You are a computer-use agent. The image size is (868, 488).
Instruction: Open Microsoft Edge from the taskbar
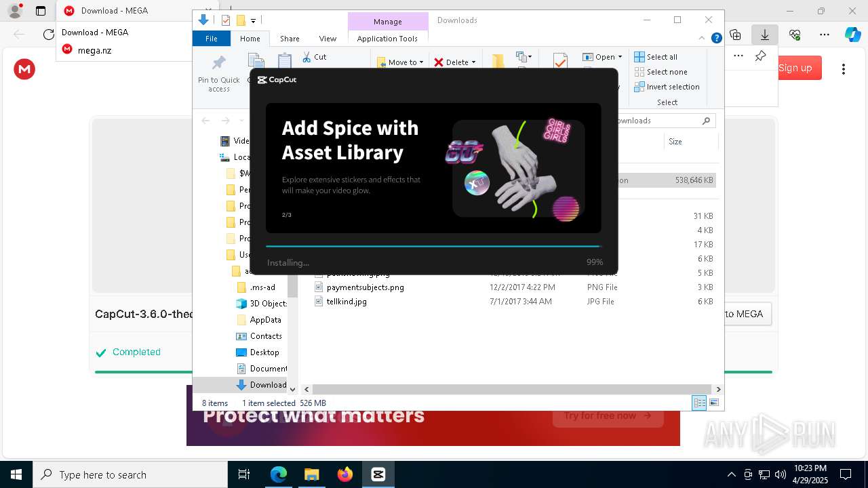point(279,474)
